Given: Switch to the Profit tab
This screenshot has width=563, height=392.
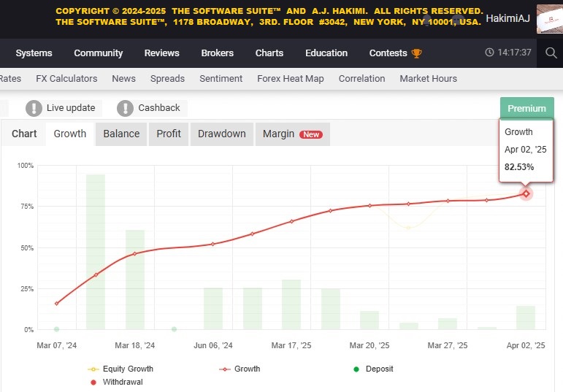Looking at the screenshot, I should point(169,134).
